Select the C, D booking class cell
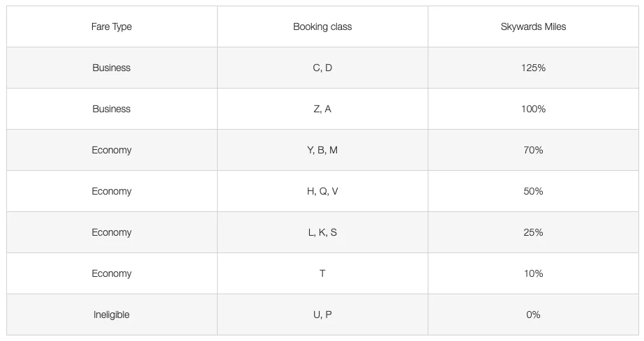The height and width of the screenshot is (341, 644). [322, 68]
